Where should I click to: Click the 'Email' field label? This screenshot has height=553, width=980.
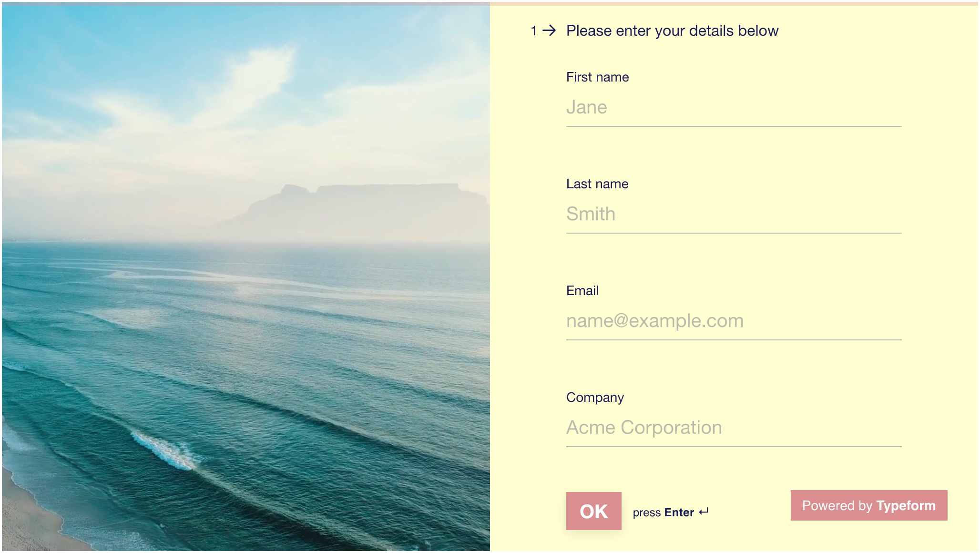coord(582,291)
